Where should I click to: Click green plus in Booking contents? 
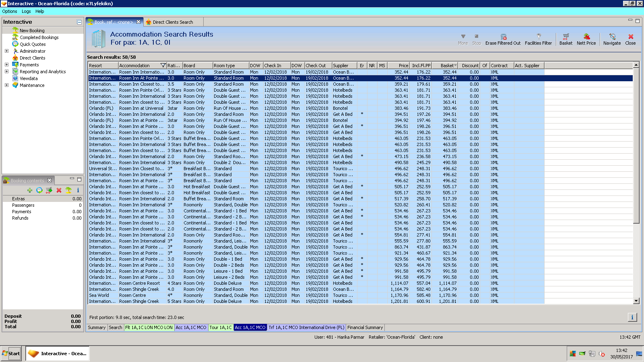[x=30, y=190]
